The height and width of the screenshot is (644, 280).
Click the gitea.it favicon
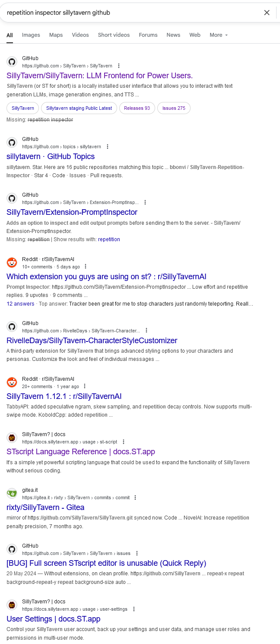pos(12,493)
